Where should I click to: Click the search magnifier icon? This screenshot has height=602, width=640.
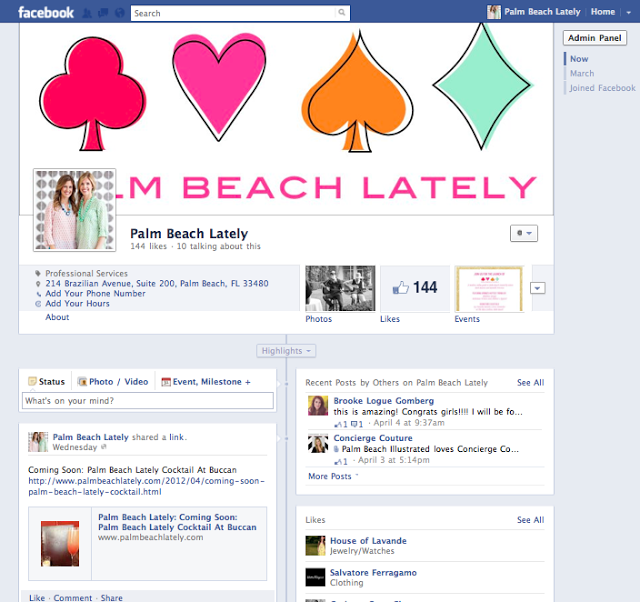342,13
